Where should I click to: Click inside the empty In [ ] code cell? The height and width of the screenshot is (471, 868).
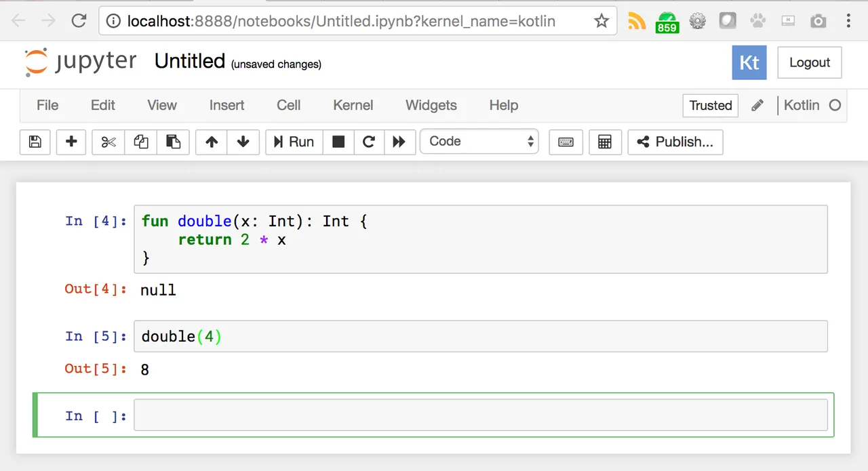[481, 415]
